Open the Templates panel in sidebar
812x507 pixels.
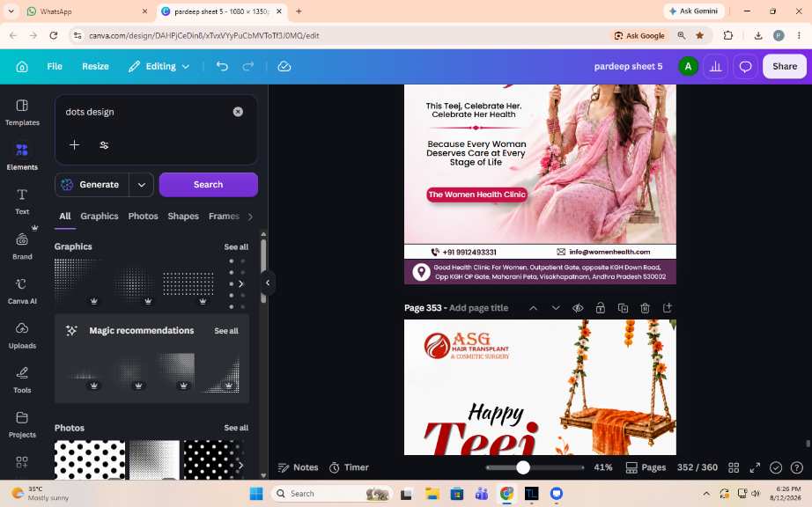coord(22,113)
